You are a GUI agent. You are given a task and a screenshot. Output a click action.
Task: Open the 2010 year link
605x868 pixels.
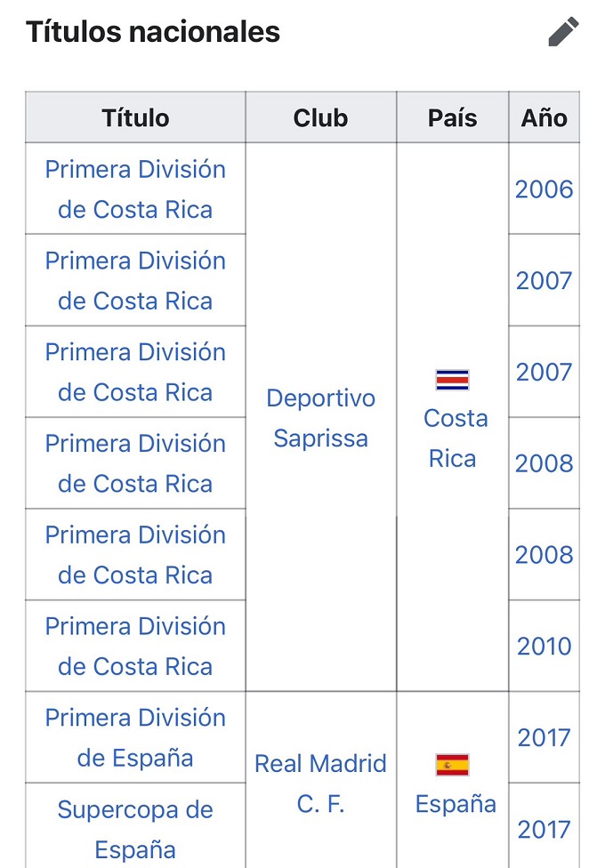[544, 647]
